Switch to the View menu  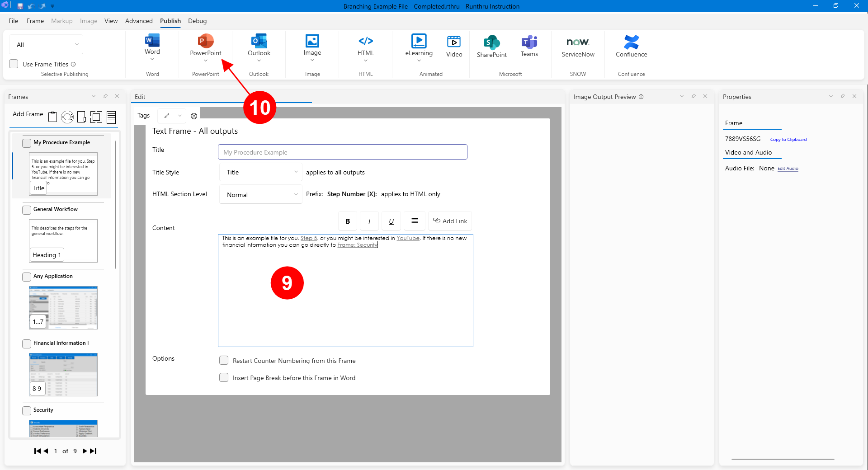[x=111, y=21]
